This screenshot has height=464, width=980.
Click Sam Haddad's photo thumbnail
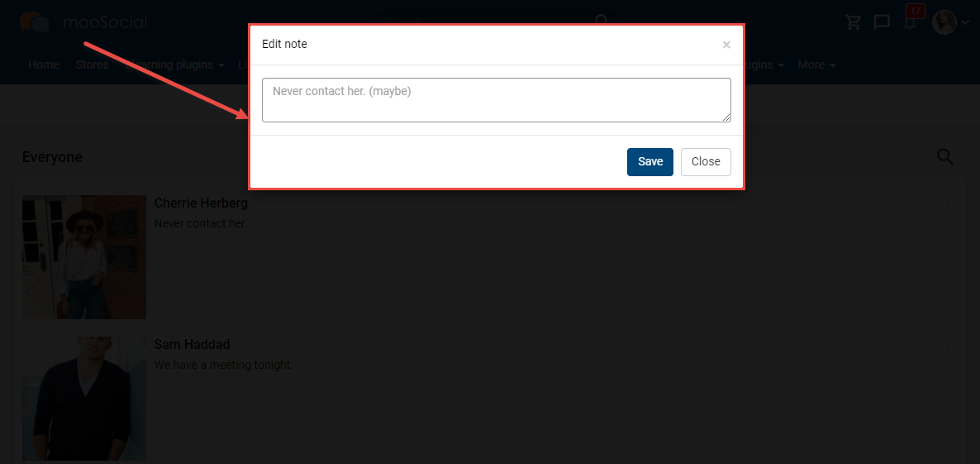coord(84,399)
